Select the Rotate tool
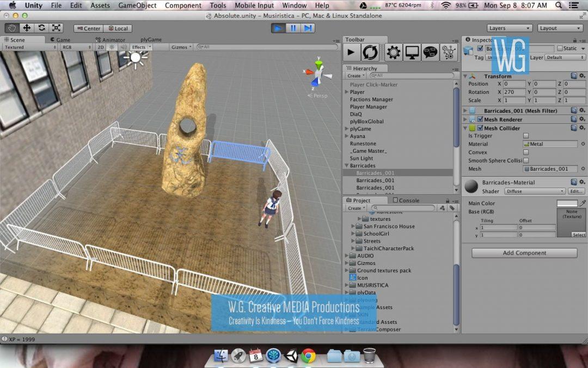The image size is (588, 368). tap(41, 28)
